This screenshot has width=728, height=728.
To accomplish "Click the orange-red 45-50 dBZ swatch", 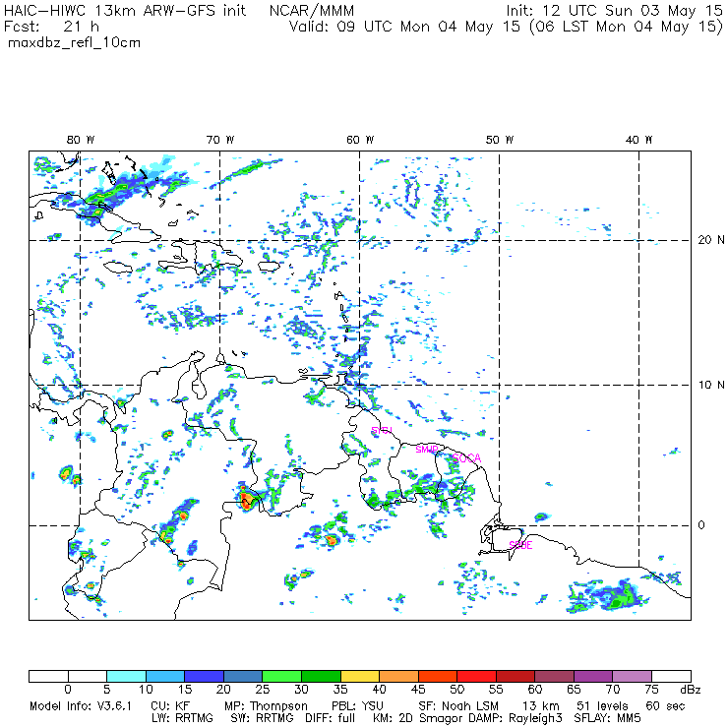I will [438, 676].
